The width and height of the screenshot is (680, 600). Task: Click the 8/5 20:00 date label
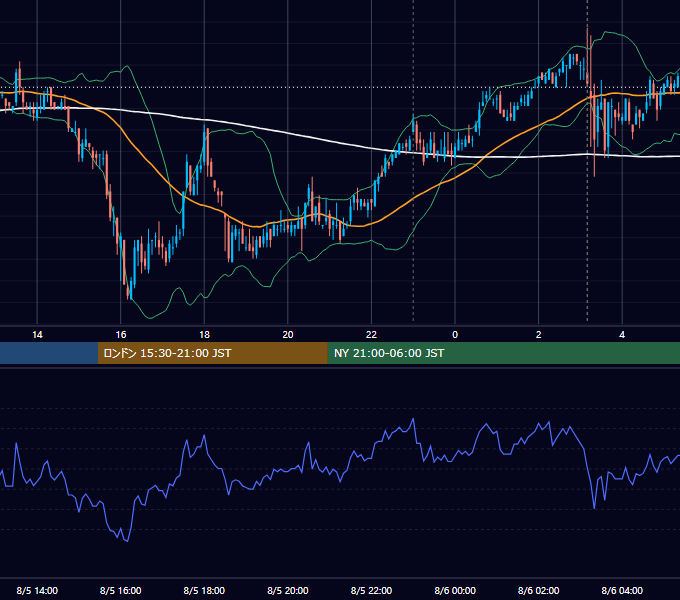coord(288,590)
